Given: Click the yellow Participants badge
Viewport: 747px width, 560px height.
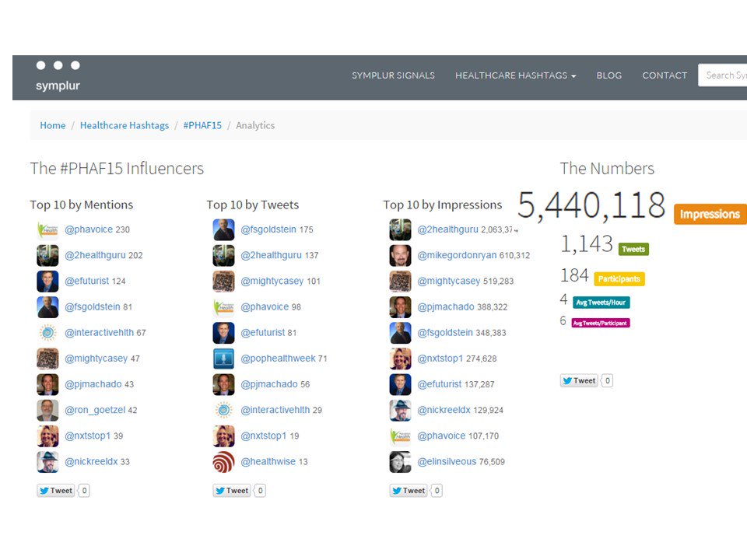Looking at the screenshot, I should click(x=619, y=278).
